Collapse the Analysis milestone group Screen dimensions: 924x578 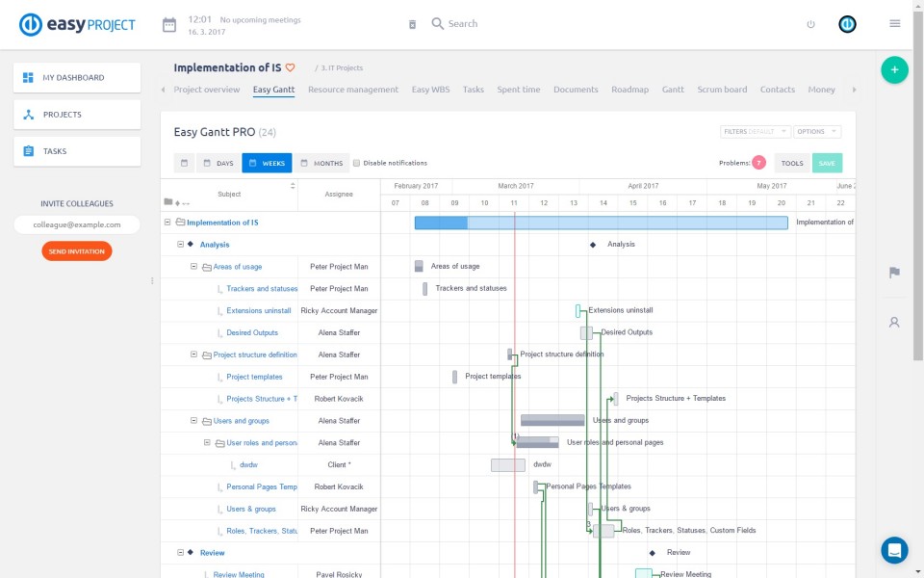(180, 245)
